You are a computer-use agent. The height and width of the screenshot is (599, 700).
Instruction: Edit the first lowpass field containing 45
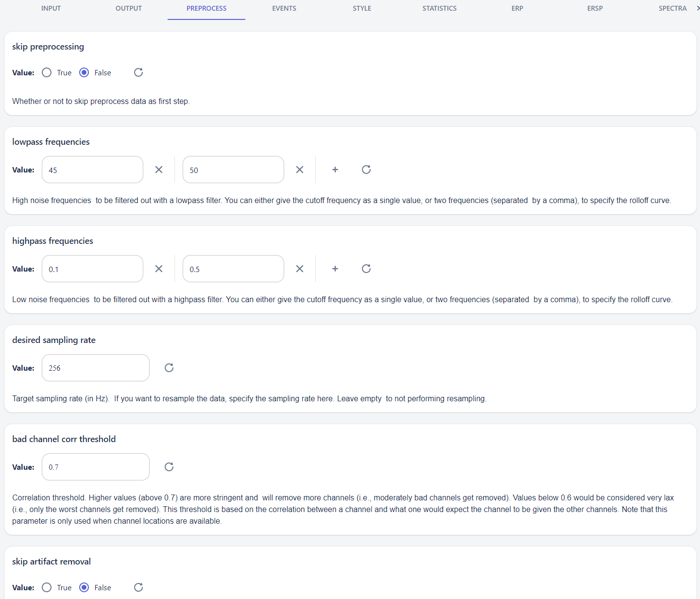(92, 170)
